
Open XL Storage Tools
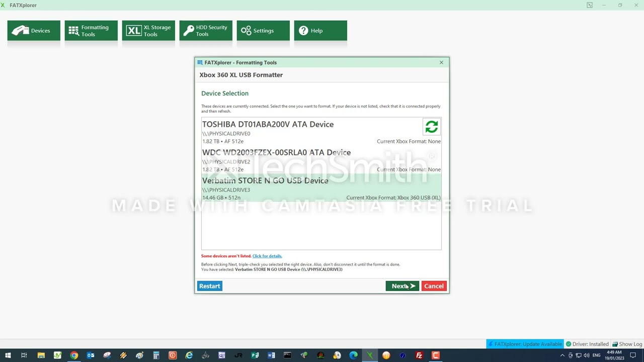coord(148,31)
